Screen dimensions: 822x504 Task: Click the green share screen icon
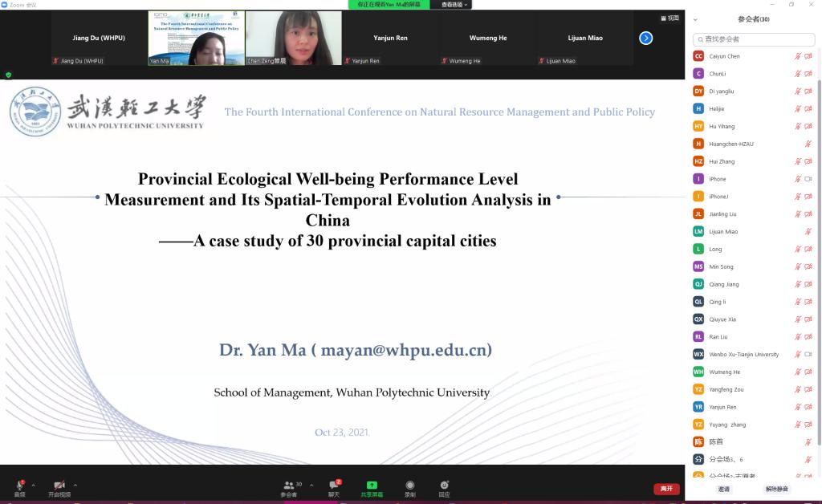coord(372,486)
